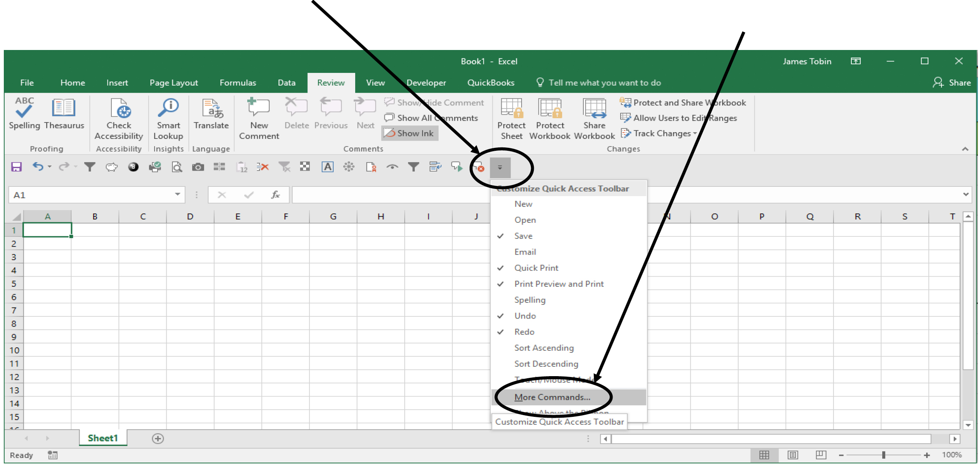
Task: Toggle Show Ink button
Action: point(409,133)
